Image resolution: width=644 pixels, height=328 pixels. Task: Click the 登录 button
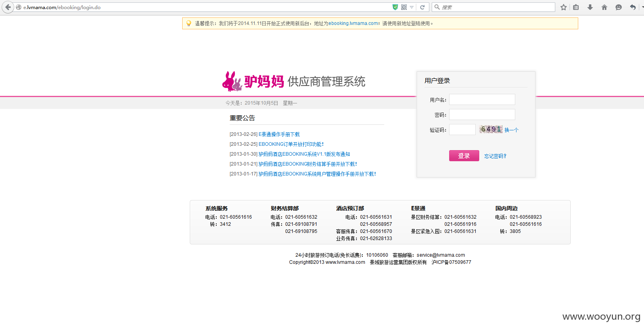tap(464, 156)
